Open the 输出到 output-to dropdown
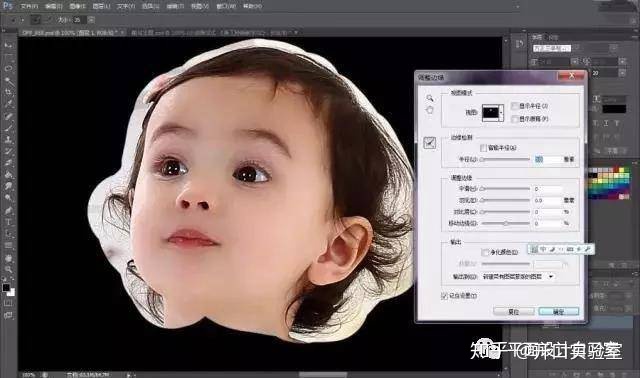This screenshot has width=640, height=378. [518, 277]
